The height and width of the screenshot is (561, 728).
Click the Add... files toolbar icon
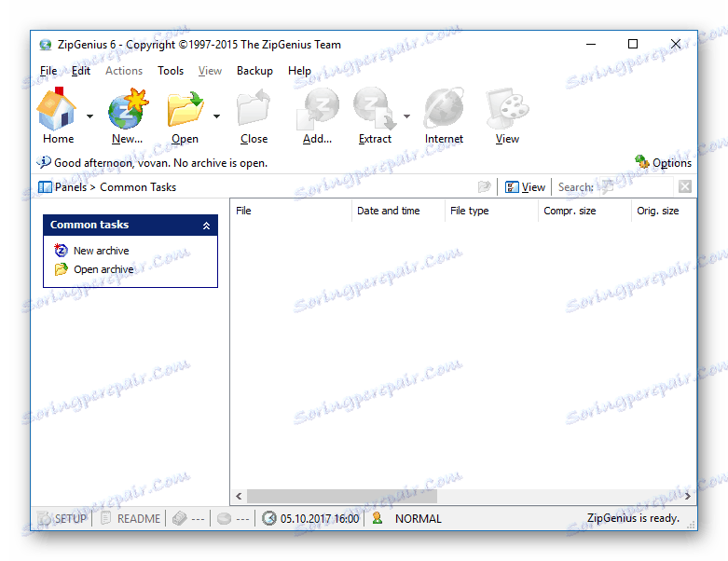[318, 109]
